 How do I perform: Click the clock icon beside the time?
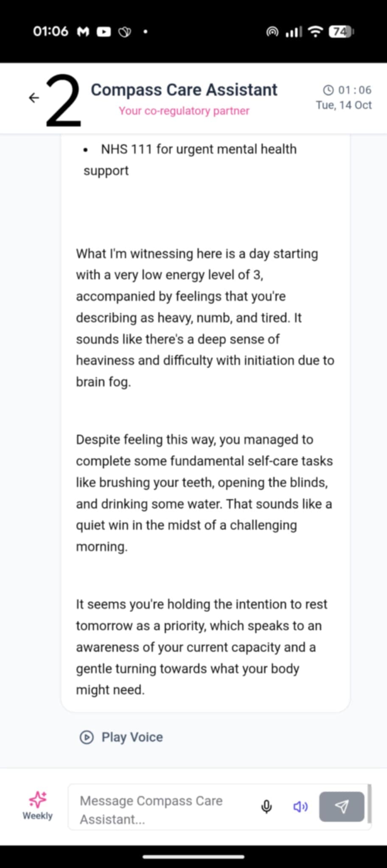pos(328,90)
